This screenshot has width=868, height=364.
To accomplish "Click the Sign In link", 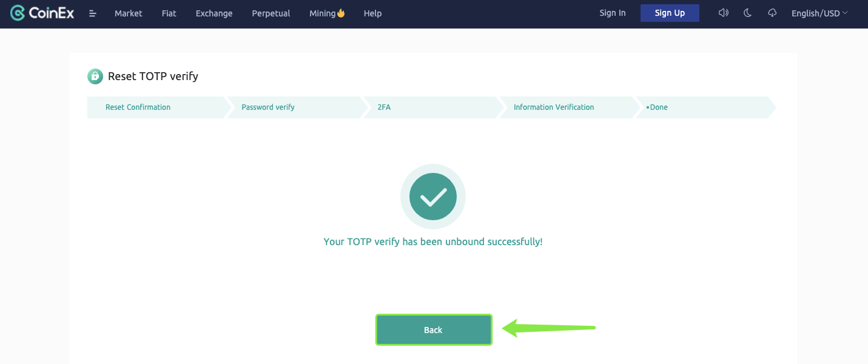I will [x=612, y=13].
